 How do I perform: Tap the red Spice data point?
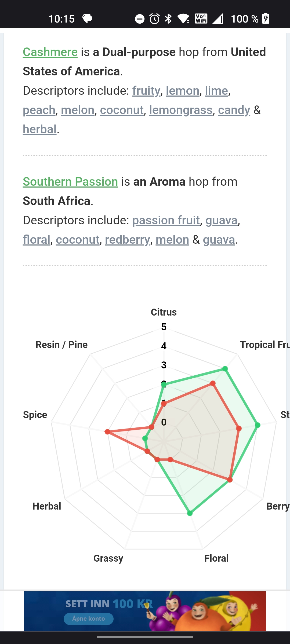pos(107,432)
